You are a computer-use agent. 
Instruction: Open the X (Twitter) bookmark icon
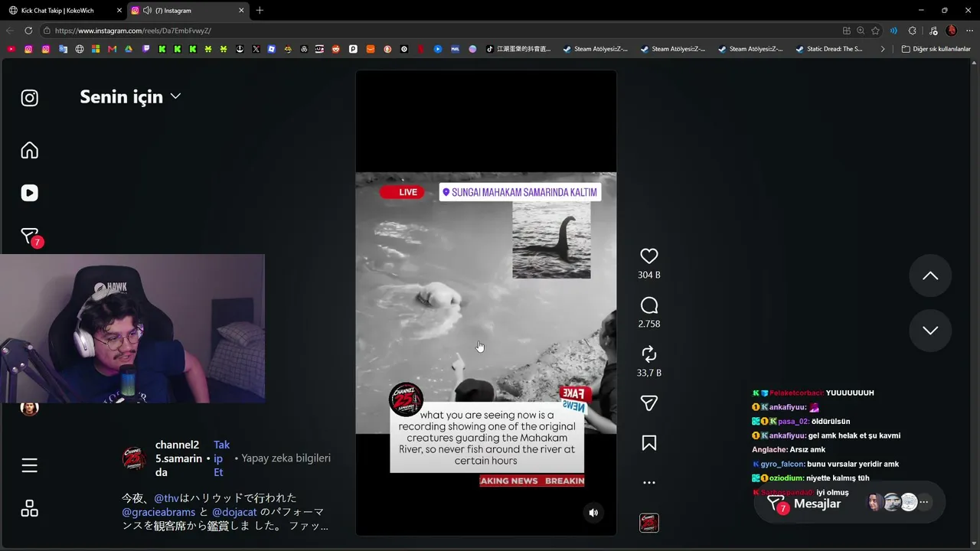coord(256,49)
